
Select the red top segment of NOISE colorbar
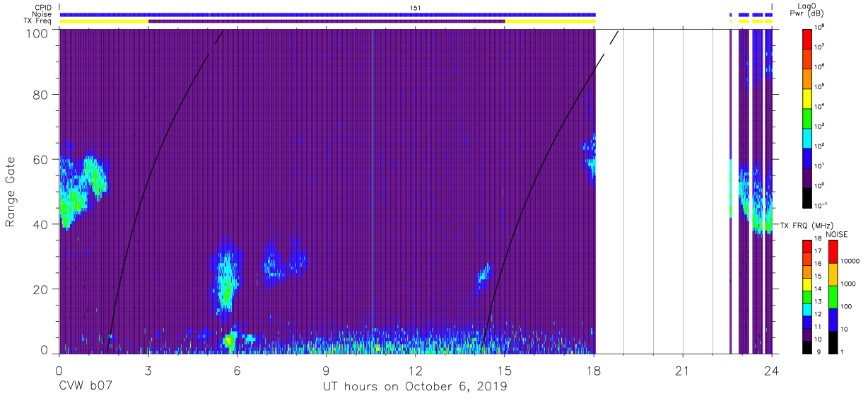point(833,251)
